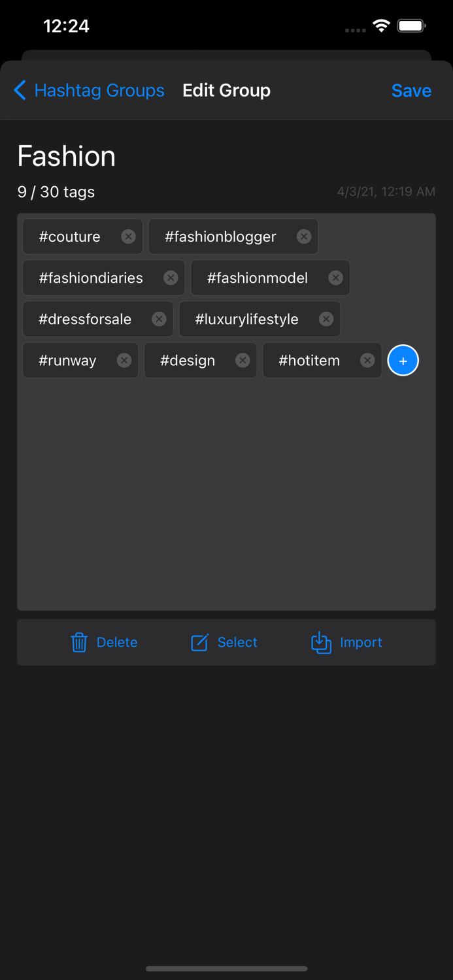Remove the #fashionmodel tag
453x980 pixels.
pyautogui.click(x=335, y=278)
